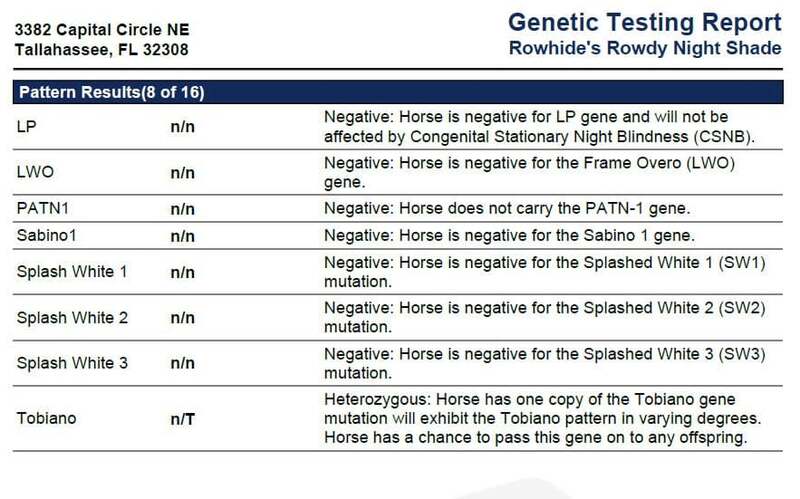Select the PATN1 row label
This screenshot has height=499, width=800.
click(x=43, y=208)
